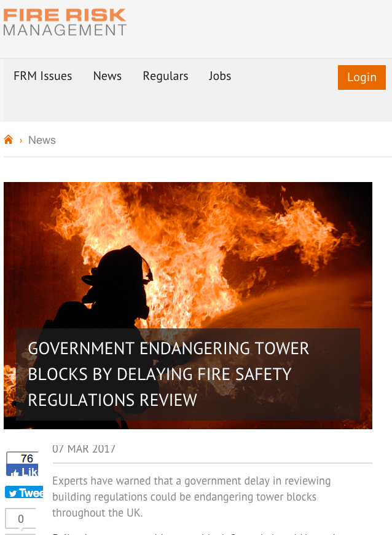Image resolution: width=392 pixels, height=535 pixels.
Task: Click the orange Login button
Action: 362,77
